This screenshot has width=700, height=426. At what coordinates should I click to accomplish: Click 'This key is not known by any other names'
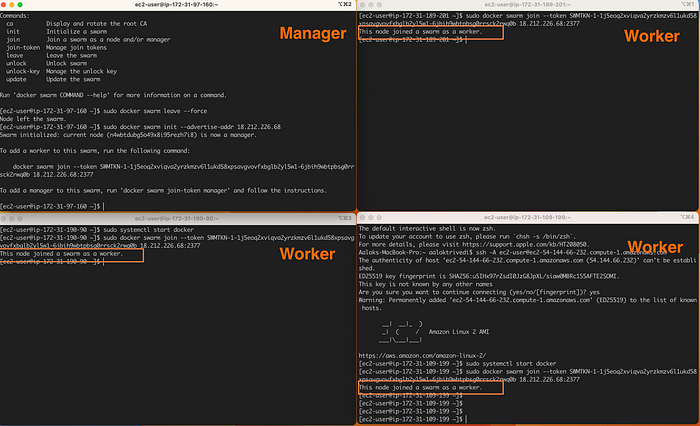[425, 284]
